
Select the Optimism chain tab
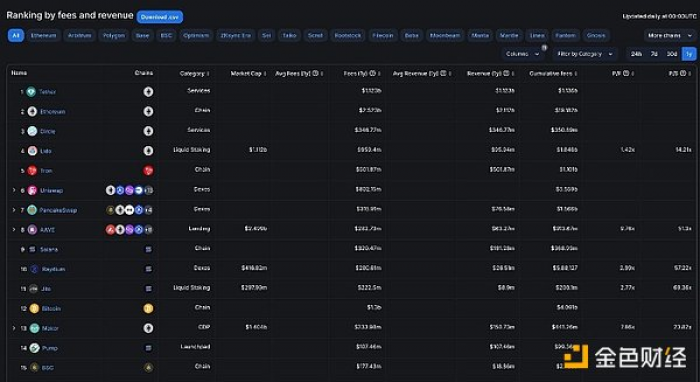(x=196, y=35)
